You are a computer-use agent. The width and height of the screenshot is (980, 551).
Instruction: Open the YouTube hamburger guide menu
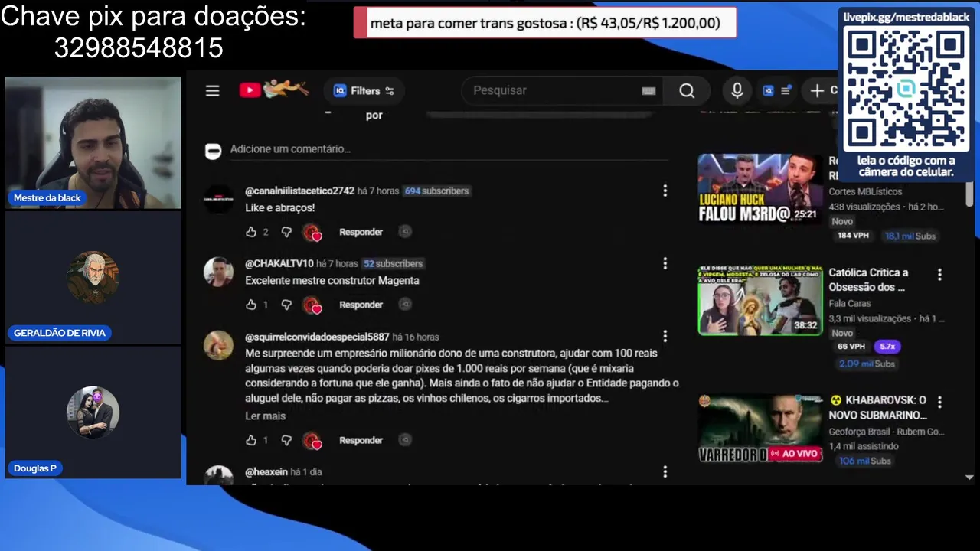pos(213,90)
